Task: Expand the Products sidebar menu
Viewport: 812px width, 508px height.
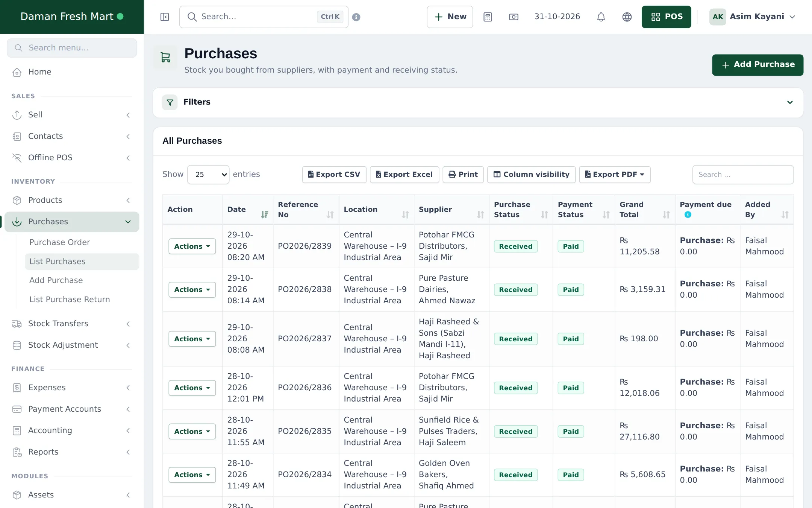Action: click(72, 200)
